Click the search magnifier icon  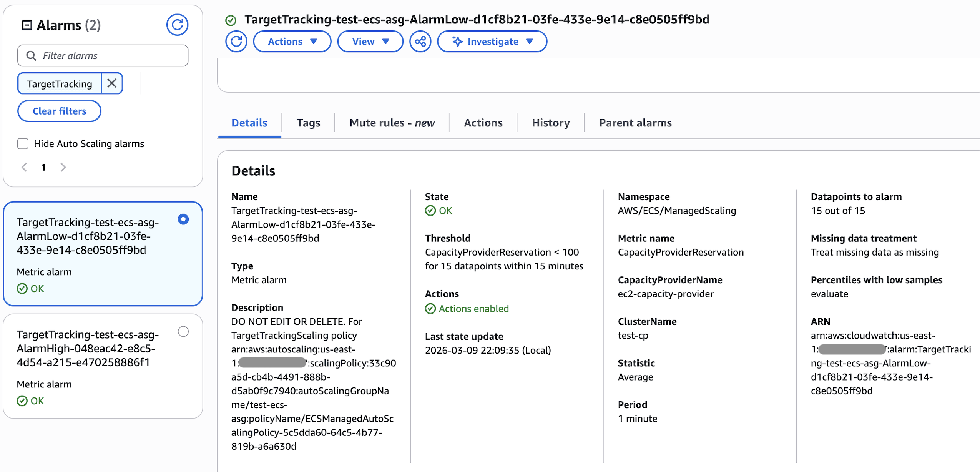pyautogui.click(x=31, y=56)
